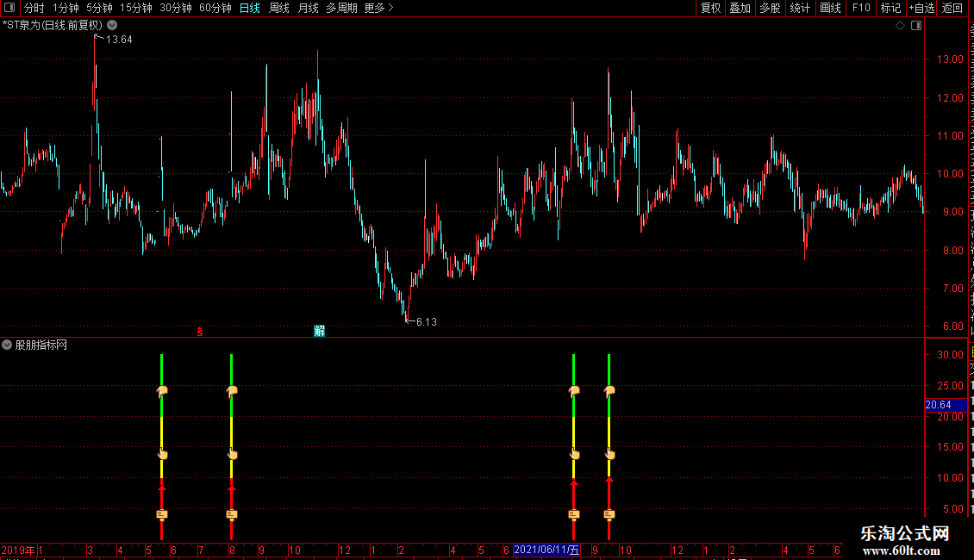Click the red S marker on chart

[x=199, y=332]
